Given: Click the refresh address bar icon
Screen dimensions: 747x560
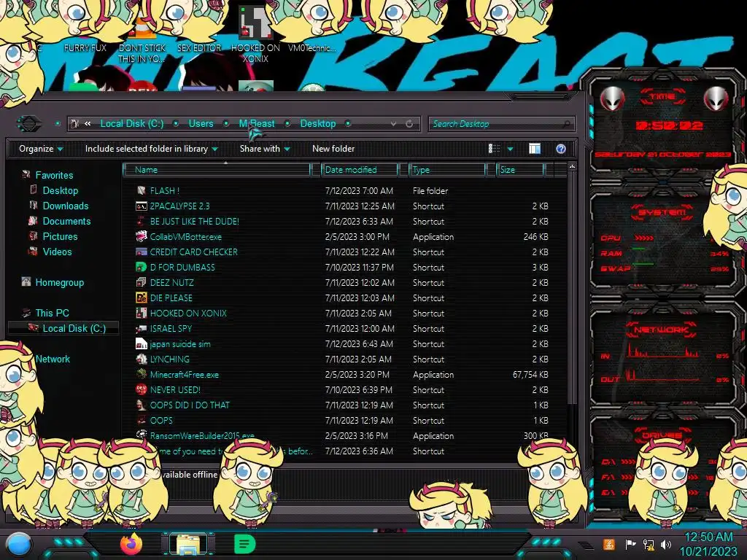Looking at the screenshot, I should pyautogui.click(x=409, y=124).
